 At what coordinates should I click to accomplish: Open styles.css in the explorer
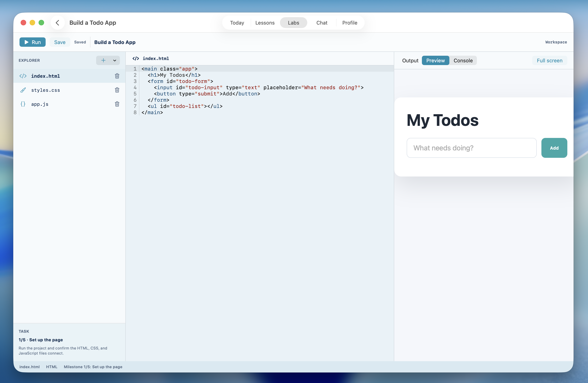tap(69, 90)
